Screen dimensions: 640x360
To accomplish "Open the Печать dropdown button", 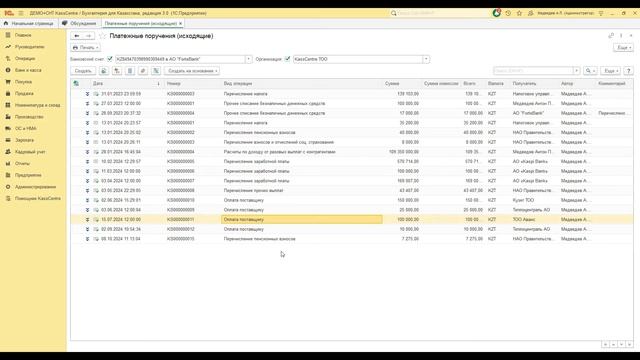I will pos(85,48).
